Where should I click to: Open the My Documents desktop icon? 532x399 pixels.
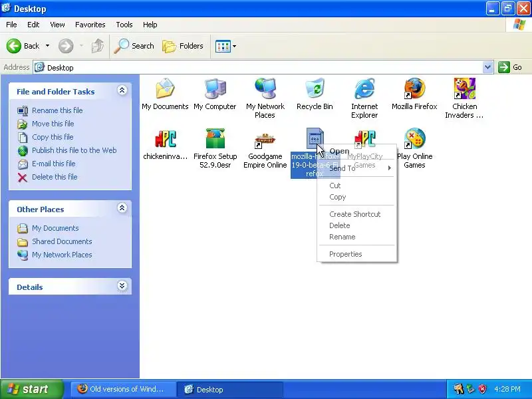click(x=165, y=89)
